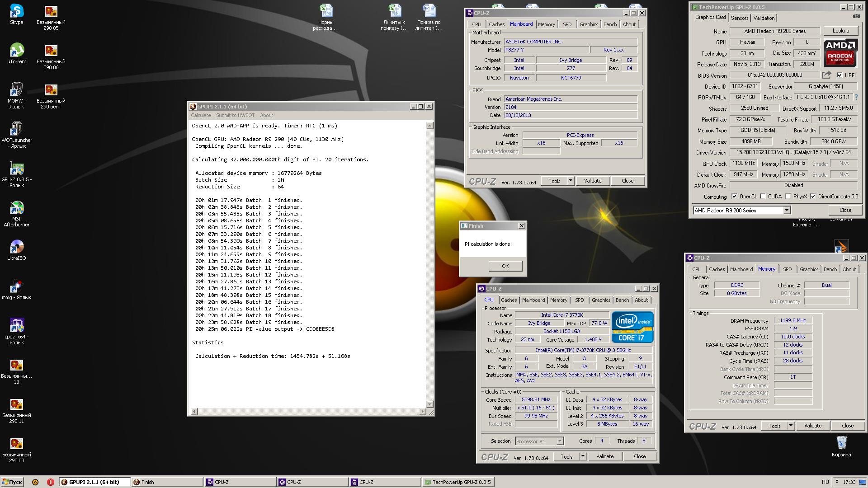The image size is (868, 488).
Task: Open Excel file Нормы расхода
Action: pyautogui.click(x=325, y=17)
